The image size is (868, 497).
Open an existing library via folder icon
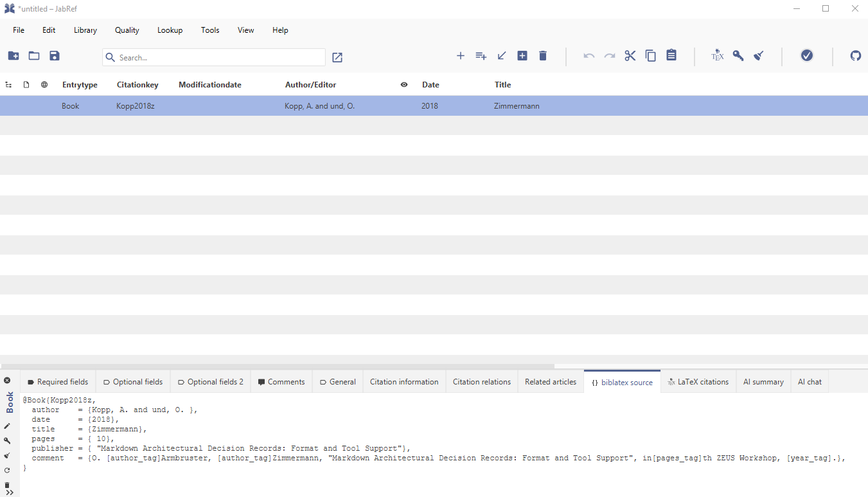pyautogui.click(x=34, y=56)
